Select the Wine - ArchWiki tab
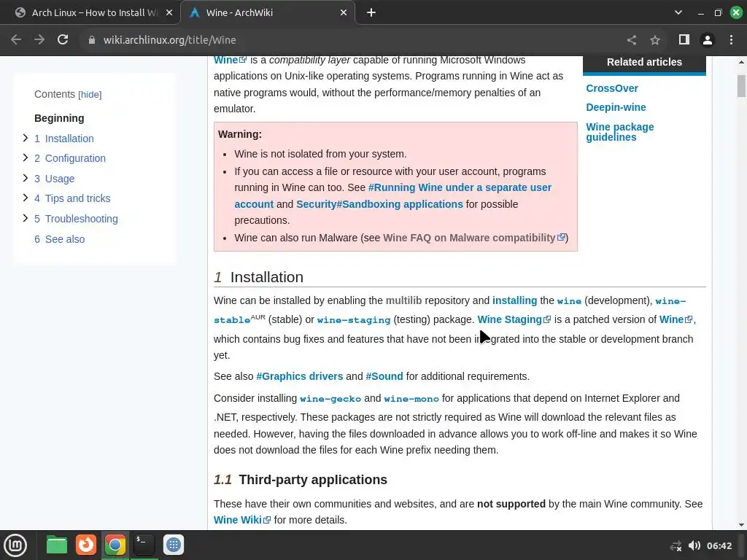This screenshot has width=747, height=560. tap(267, 13)
